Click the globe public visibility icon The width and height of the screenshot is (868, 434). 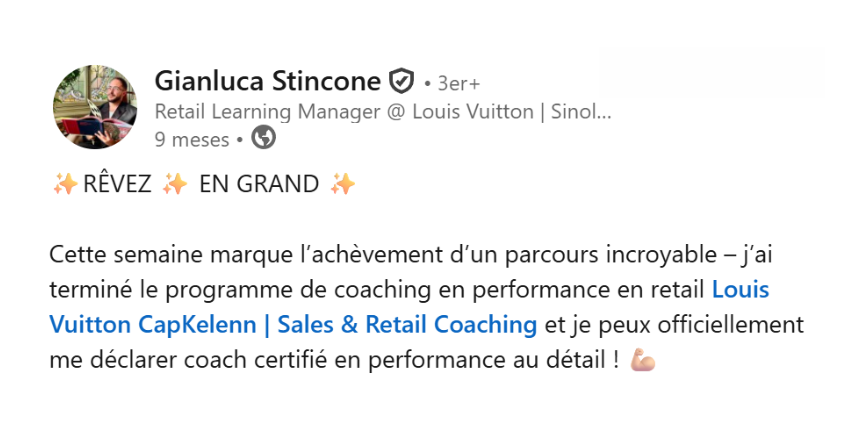(263, 137)
